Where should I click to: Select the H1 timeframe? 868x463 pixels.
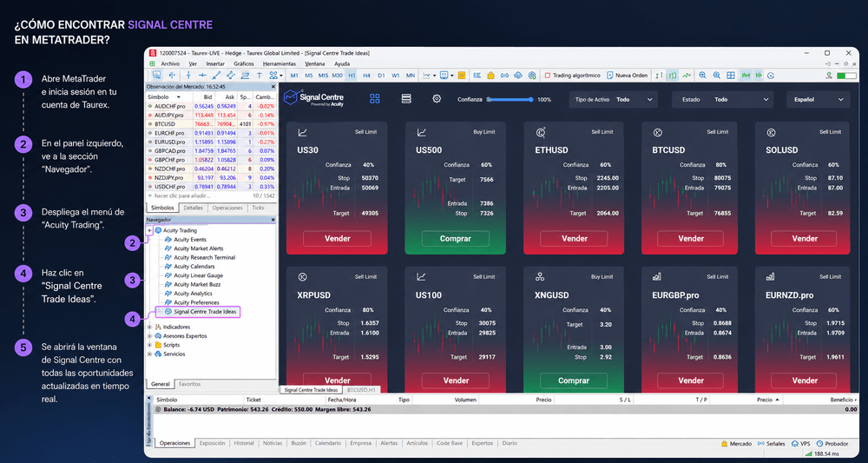352,76
